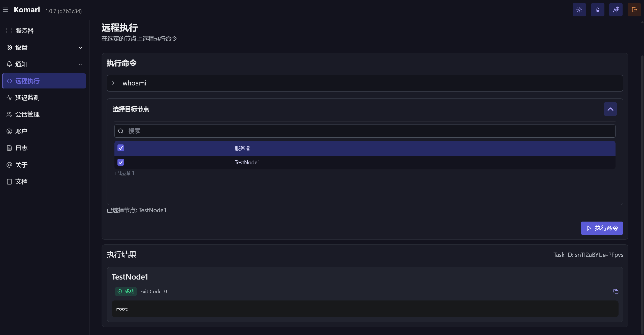The image size is (644, 335).
Task: Open 服务器 in the sidebar
Action: click(x=24, y=31)
